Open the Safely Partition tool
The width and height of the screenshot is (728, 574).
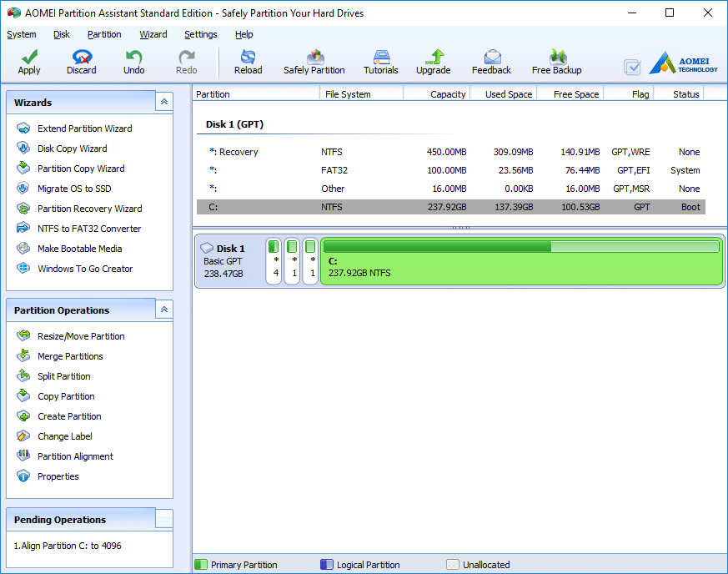click(314, 57)
